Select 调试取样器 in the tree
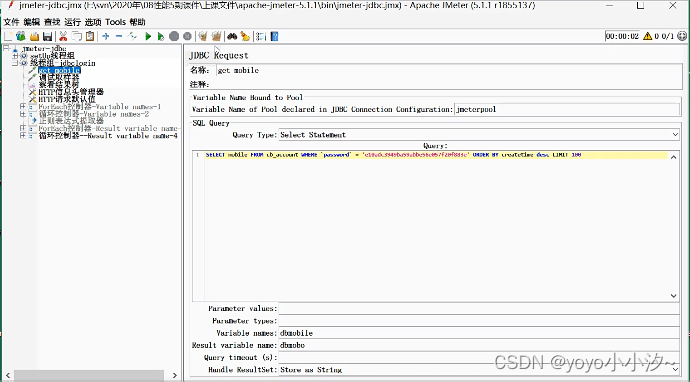Image resolution: width=690 pixels, height=382 pixels. click(59, 77)
